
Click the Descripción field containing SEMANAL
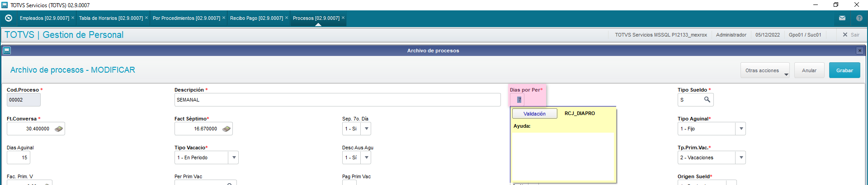click(x=337, y=100)
